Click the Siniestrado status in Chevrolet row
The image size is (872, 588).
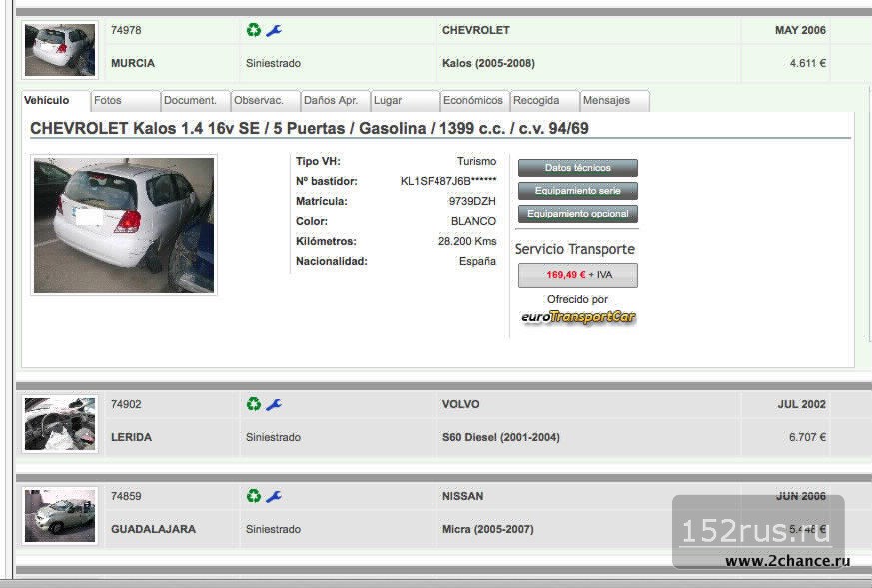pyautogui.click(x=273, y=63)
